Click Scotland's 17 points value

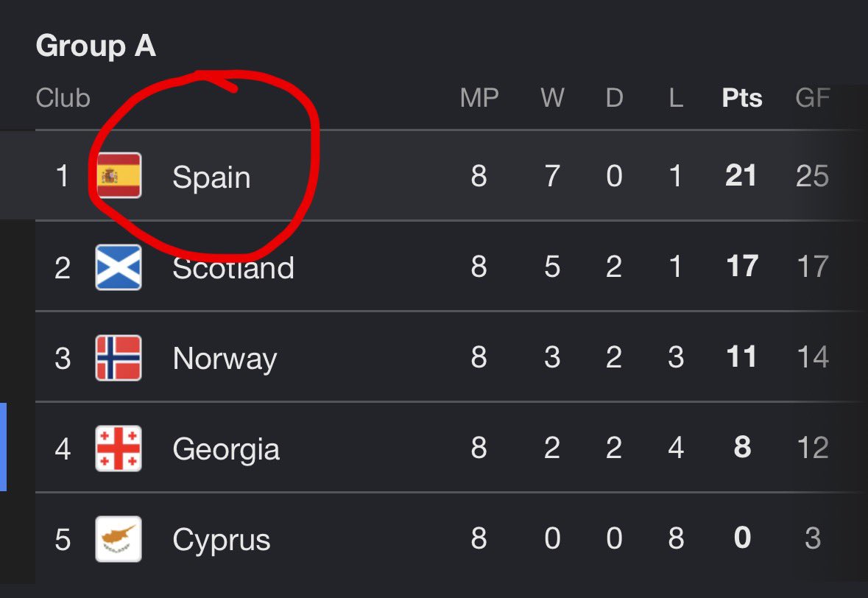742,267
